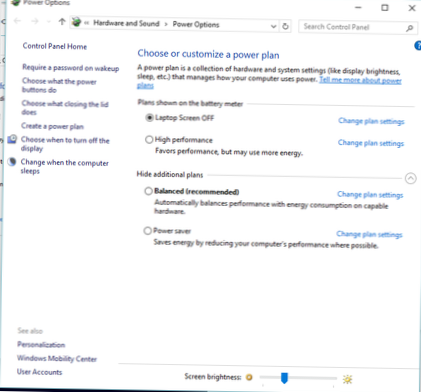The height and width of the screenshot is (392, 421).
Task: Click the dim brightness icon
Action: (249, 377)
